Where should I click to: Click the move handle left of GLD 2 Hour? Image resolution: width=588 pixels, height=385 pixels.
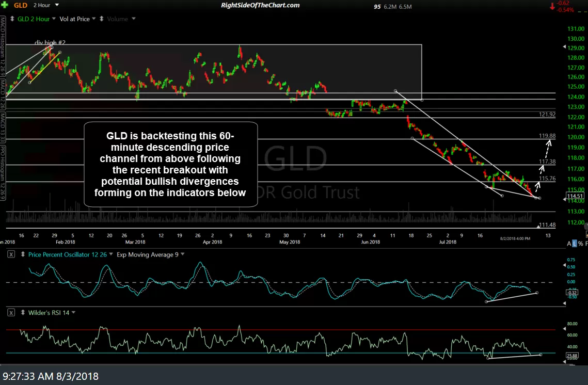[x=12, y=19]
